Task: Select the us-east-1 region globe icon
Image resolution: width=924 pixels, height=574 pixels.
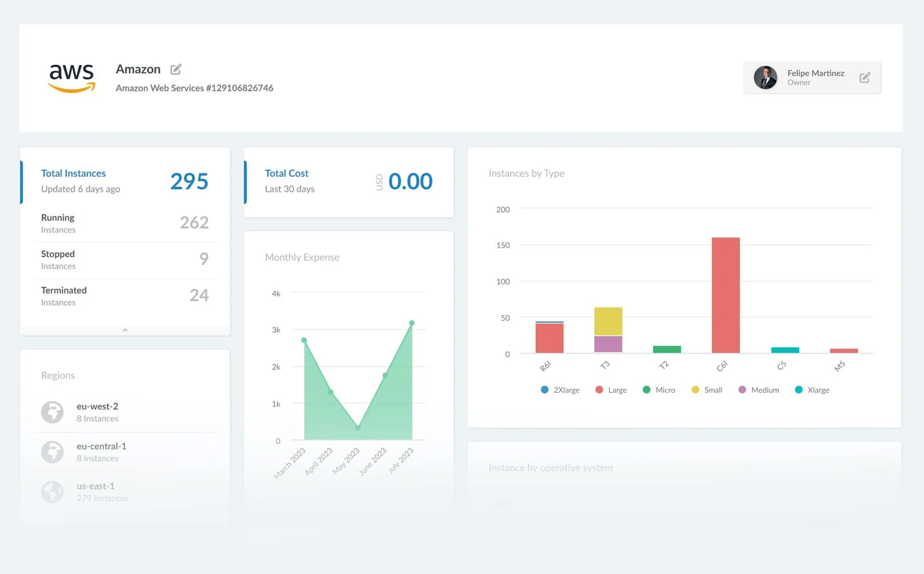Action: pos(52,491)
